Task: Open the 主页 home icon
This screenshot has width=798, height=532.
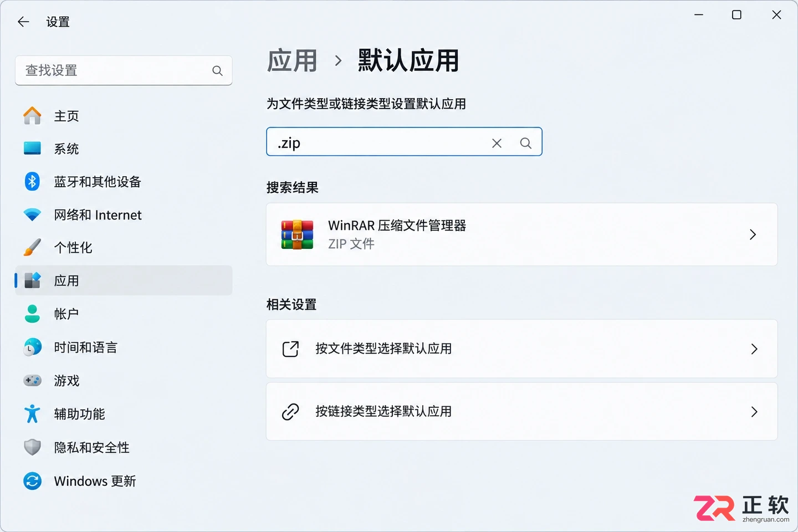Action: coord(32,116)
